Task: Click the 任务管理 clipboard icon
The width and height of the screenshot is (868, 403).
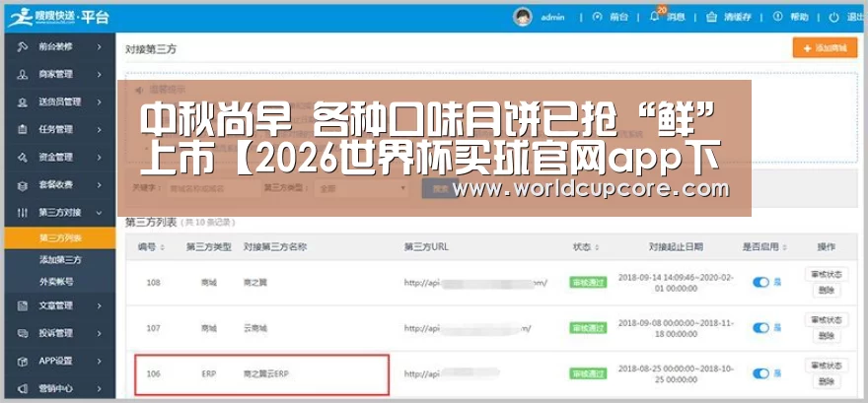Action: point(22,130)
